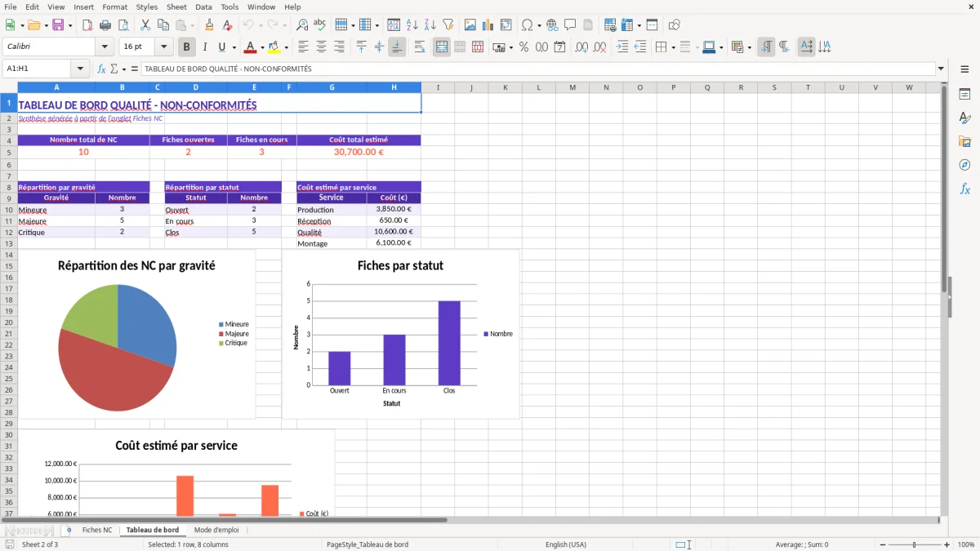Click the Insert Comment icon

click(x=570, y=25)
